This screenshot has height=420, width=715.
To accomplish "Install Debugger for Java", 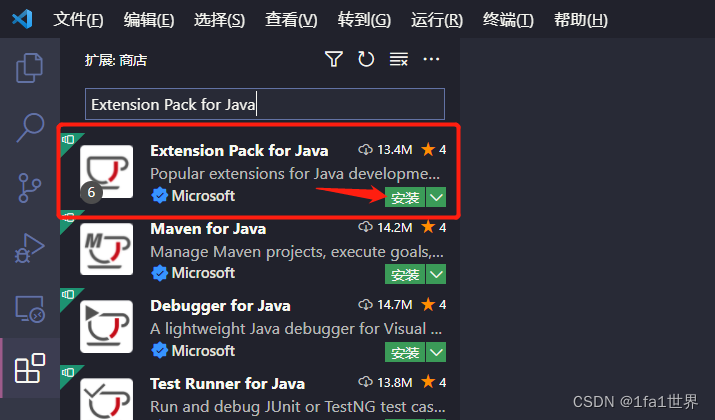I will (x=405, y=352).
